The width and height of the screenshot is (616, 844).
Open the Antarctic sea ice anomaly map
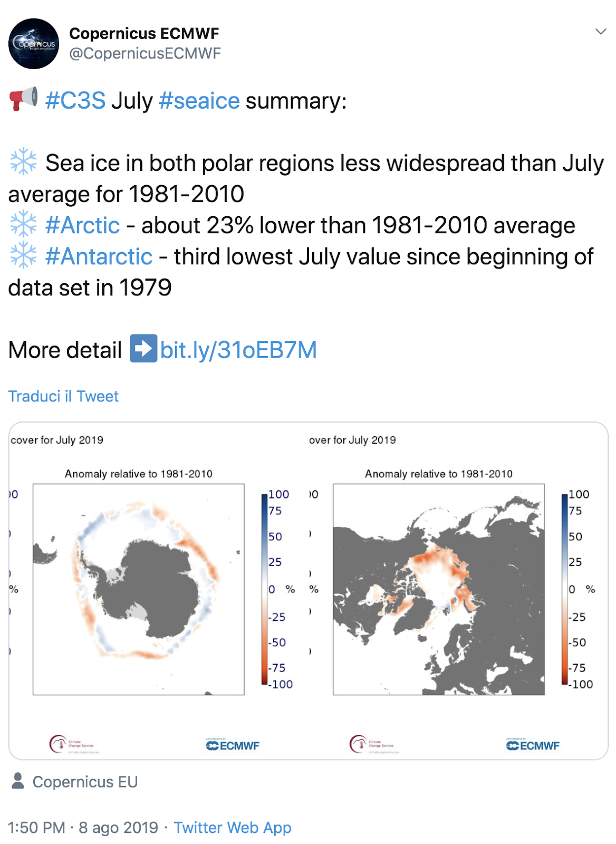(139, 589)
